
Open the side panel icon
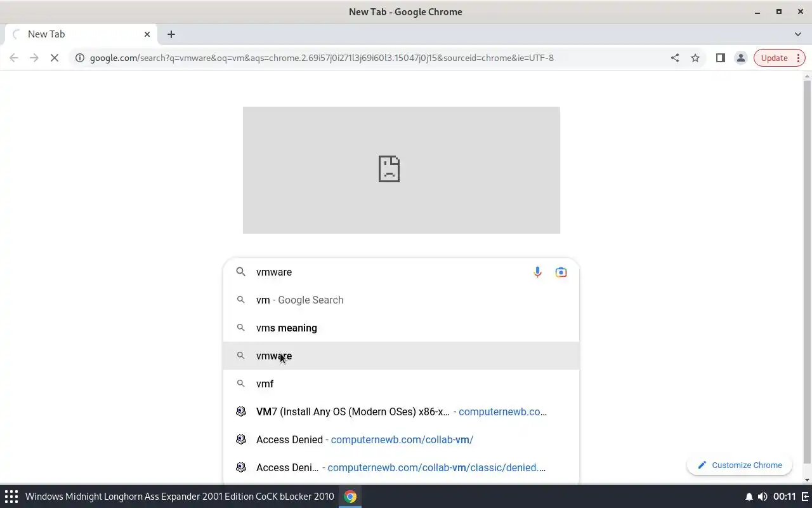point(721,58)
